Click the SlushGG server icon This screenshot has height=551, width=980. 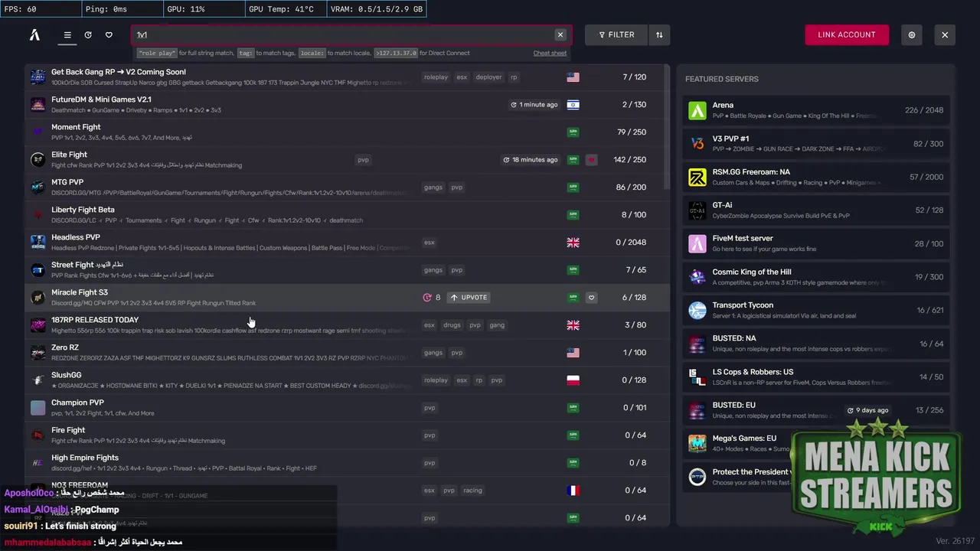(38, 380)
